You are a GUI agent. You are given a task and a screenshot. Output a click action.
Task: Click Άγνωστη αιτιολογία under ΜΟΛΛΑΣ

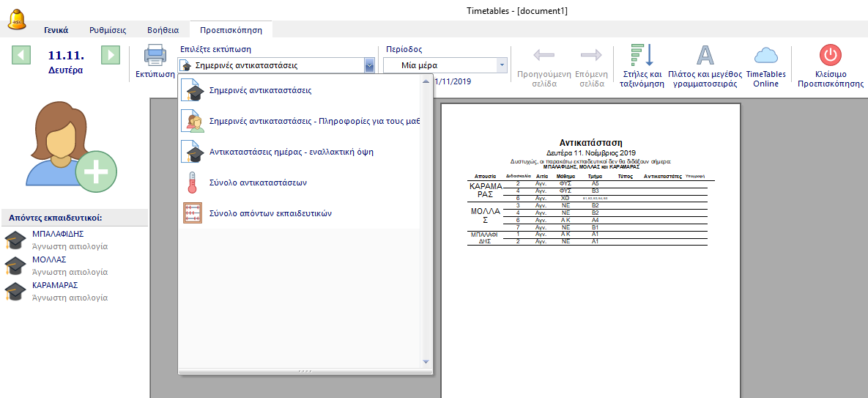[x=70, y=272]
